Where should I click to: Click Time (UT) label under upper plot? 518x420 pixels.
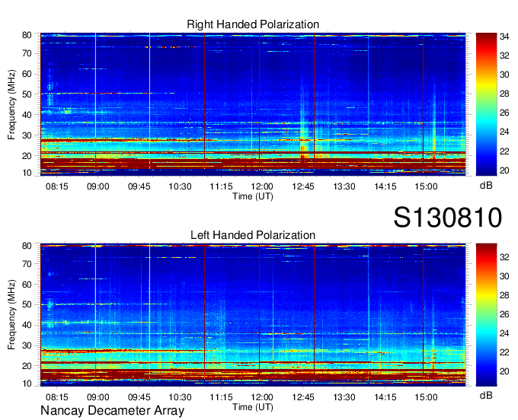coord(253,196)
